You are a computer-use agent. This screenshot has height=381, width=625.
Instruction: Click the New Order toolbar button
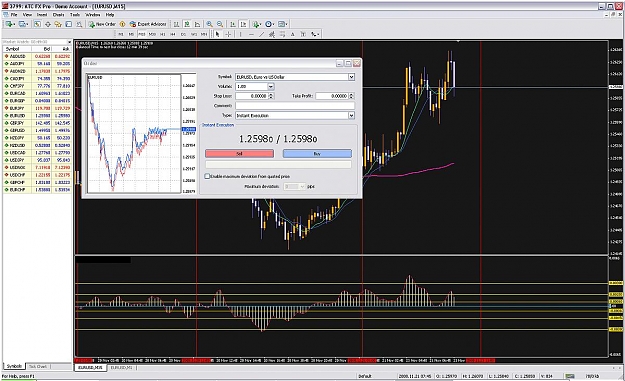click(102, 24)
